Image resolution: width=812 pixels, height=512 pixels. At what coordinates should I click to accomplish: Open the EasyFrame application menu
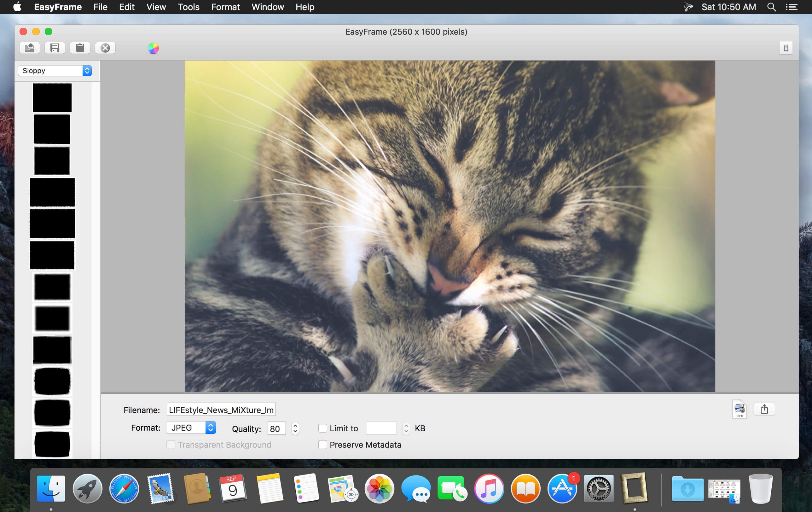[58, 7]
